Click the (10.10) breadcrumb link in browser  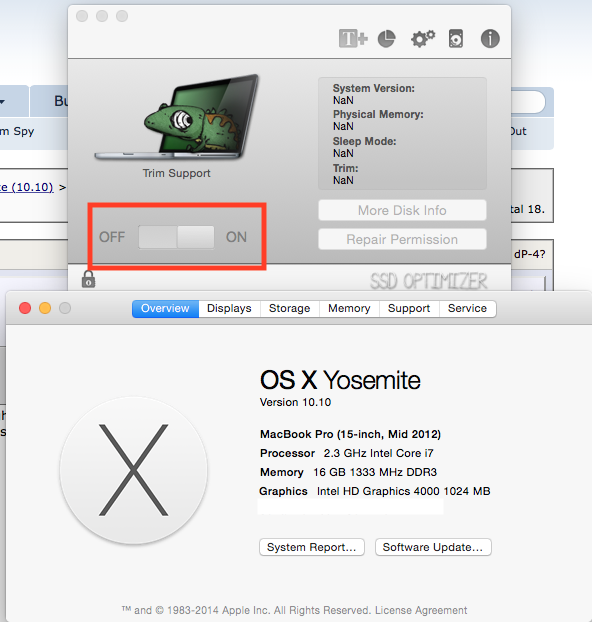tap(26, 187)
